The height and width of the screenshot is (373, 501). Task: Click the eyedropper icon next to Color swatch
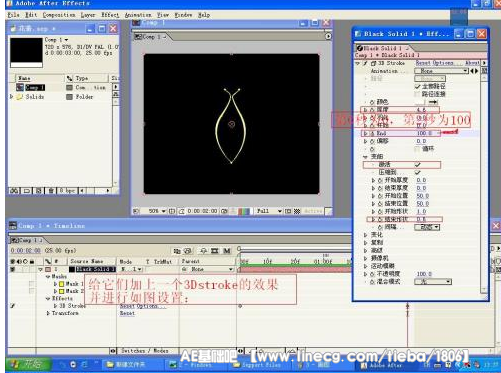point(433,102)
